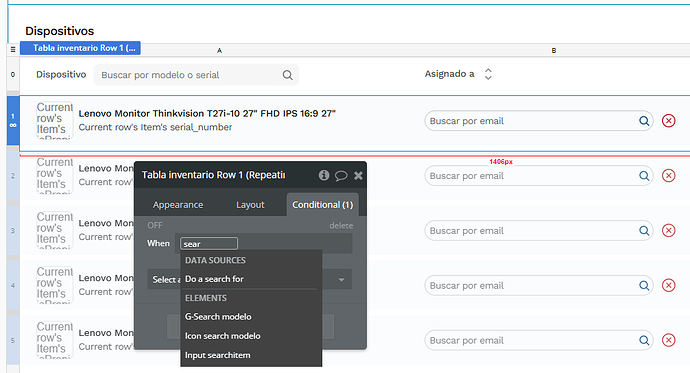Select row header 4
690x373 pixels.
coord(13,285)
